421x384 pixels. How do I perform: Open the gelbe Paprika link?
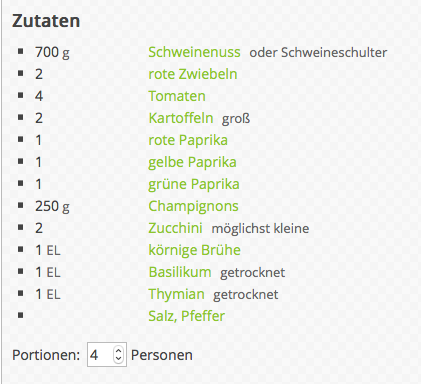pyautogui.click(x=192, y=162)
